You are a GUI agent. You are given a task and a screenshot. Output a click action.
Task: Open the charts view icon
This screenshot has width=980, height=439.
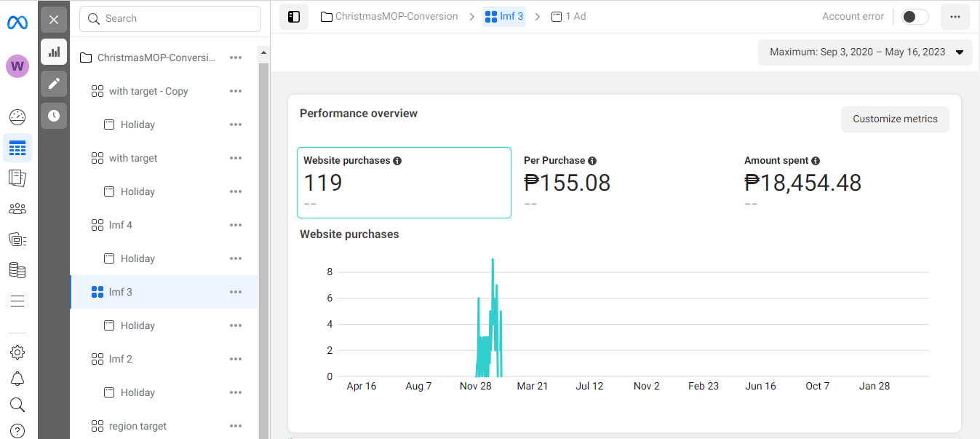(x=54, y=52)
